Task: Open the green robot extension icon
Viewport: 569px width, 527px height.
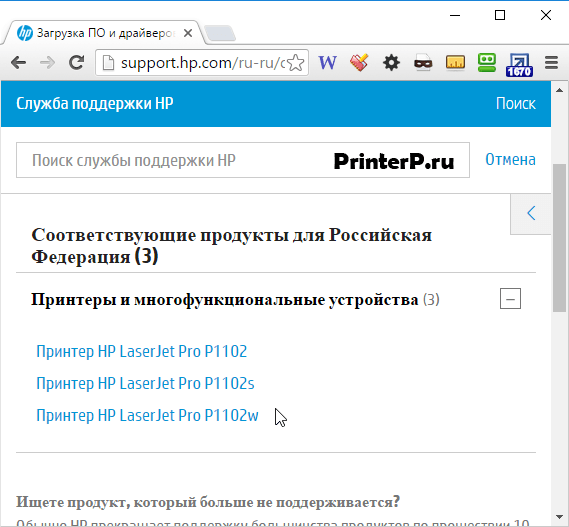Action: (487, 62)
